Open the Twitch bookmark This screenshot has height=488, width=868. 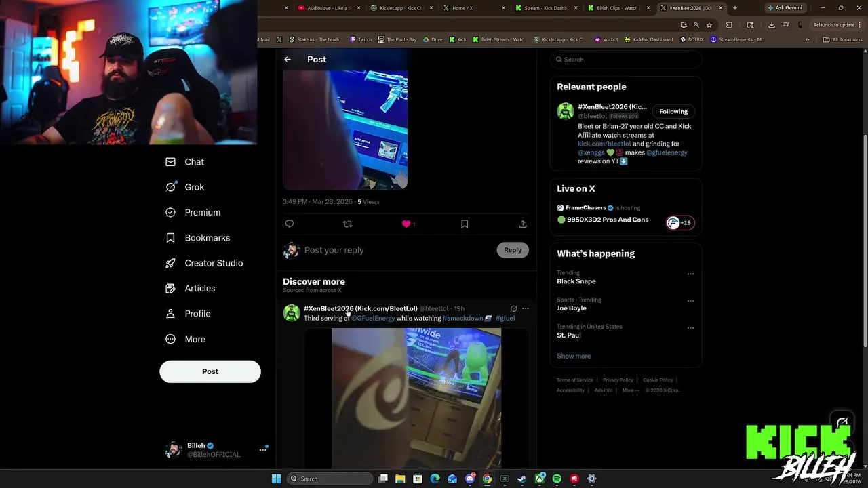click(x=361, y=39)
